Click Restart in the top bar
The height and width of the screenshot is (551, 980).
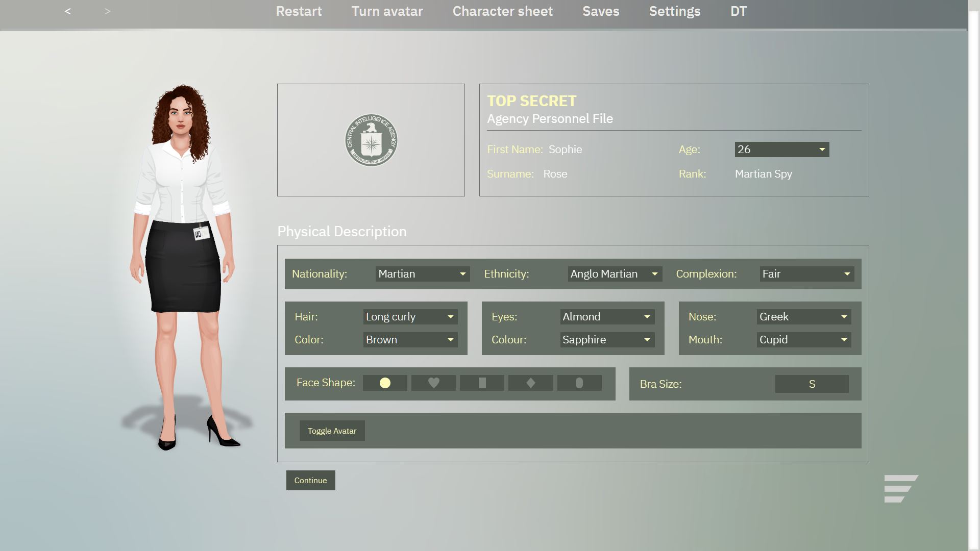pyautogui.click(x=299, y=11)
